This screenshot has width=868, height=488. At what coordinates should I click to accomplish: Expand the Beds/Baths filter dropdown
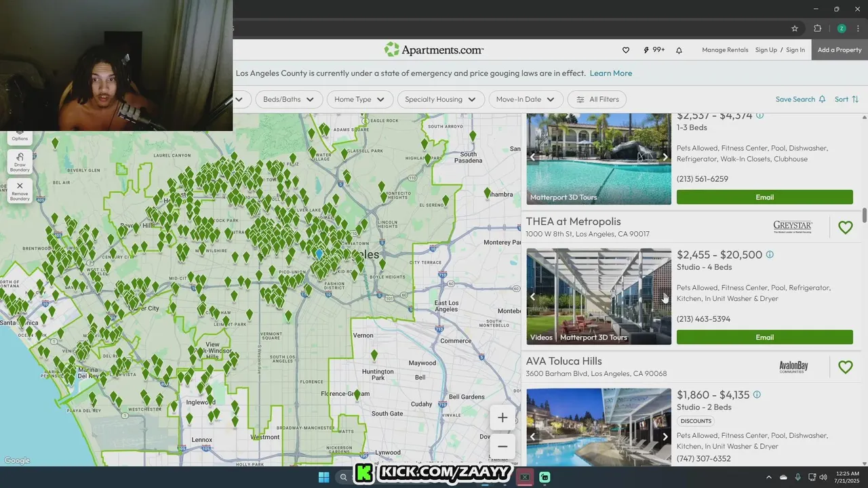click(x=288, y=99)
